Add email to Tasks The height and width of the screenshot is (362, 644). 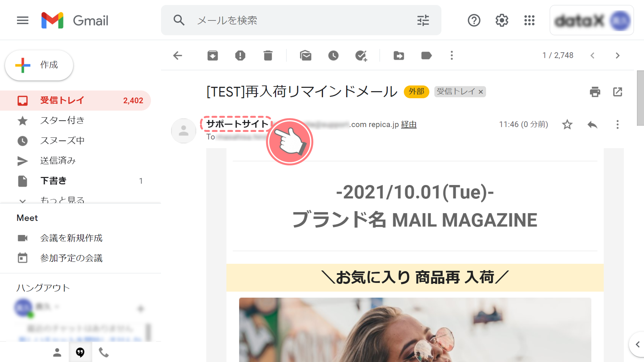[361, 55]
